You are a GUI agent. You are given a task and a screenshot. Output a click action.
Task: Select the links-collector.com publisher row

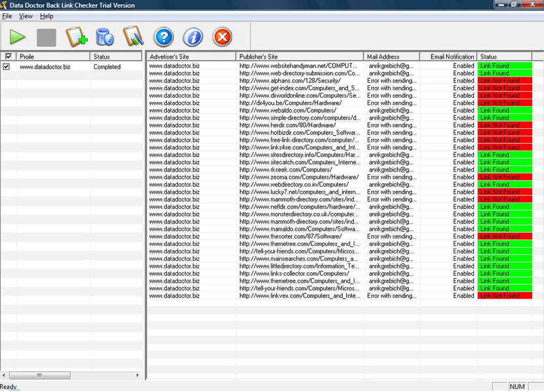coord(340,274)
